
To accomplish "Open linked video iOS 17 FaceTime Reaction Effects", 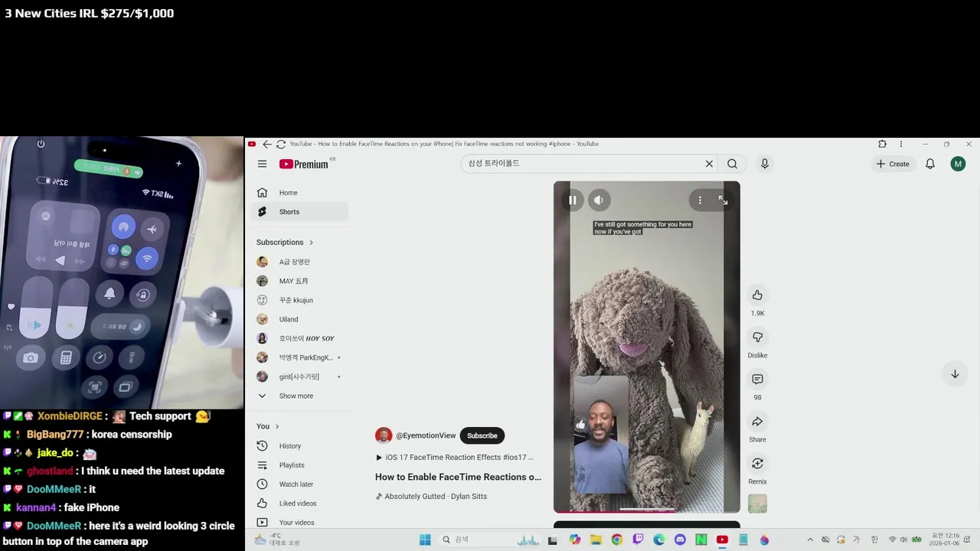I will [455, 457].
